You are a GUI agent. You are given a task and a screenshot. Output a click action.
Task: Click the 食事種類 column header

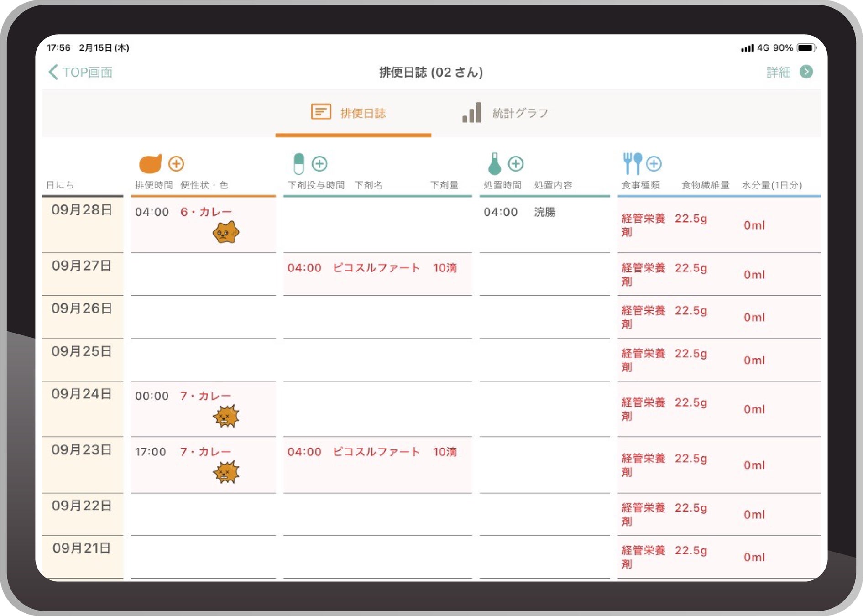(x=641, y=185)
